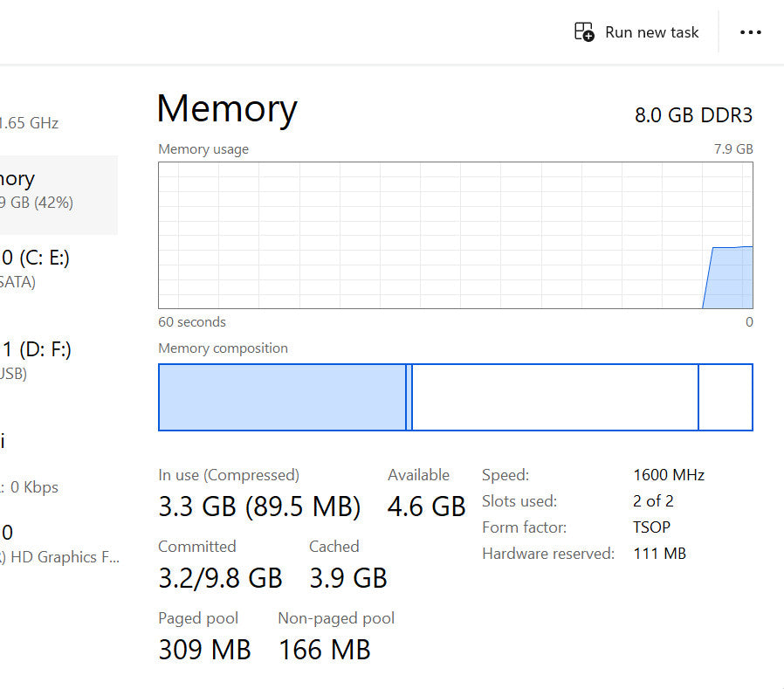Click the Memory usage graph
The width and height of the screenshot is (784, 689).
point(455,235)
